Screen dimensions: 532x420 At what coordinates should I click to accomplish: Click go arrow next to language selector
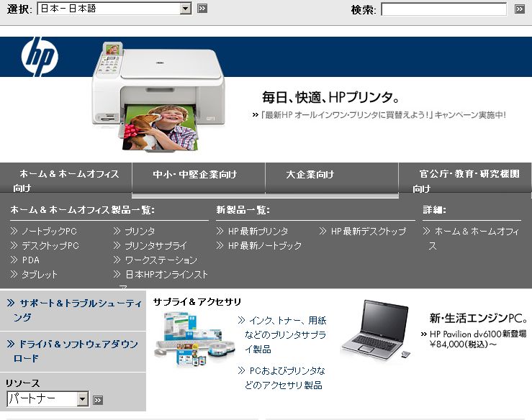point(202,9)
